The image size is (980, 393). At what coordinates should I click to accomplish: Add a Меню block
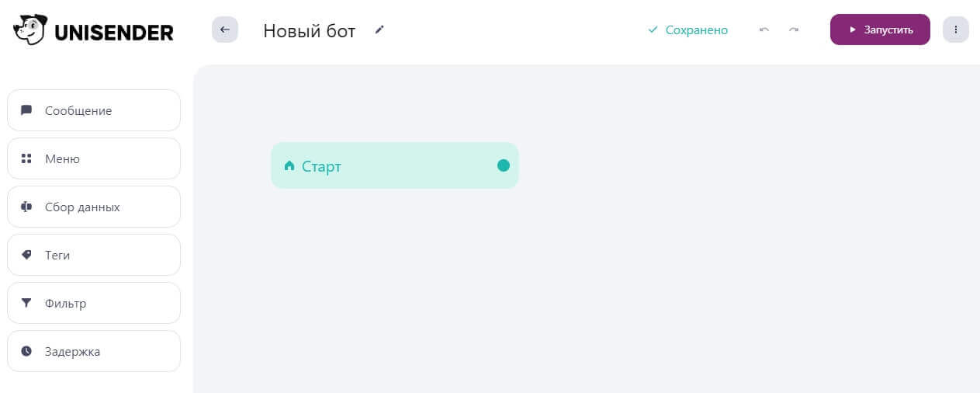[x=93, y=158]
